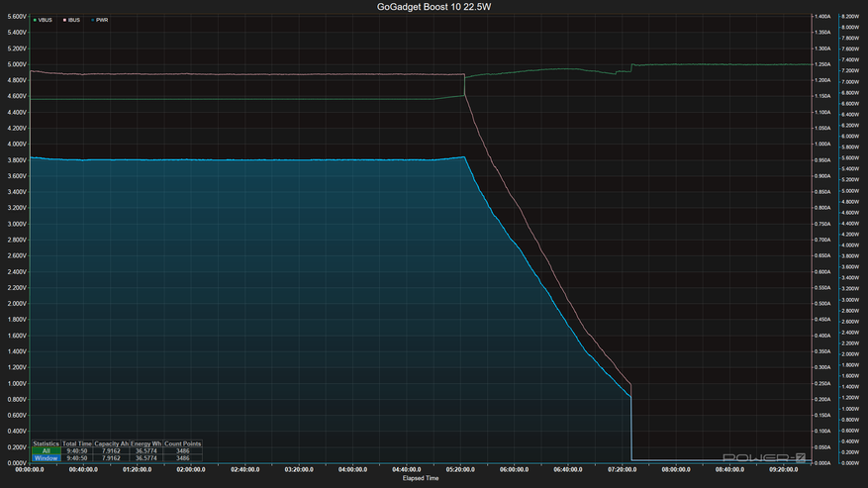Click the 07:20:00.0 time axis marker
This screenshot has height=488, width=868.
(x=623, y=470)
